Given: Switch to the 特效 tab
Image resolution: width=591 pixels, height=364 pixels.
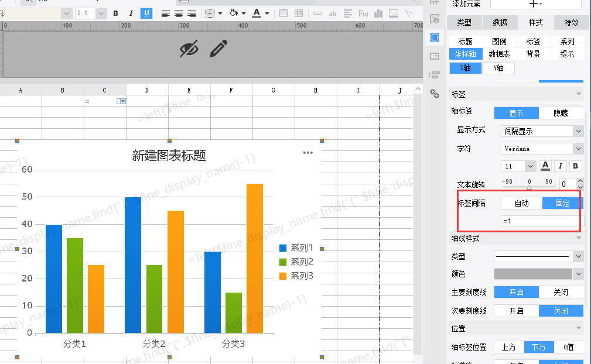Looking at the screenshot, I should tap(572, 23).
